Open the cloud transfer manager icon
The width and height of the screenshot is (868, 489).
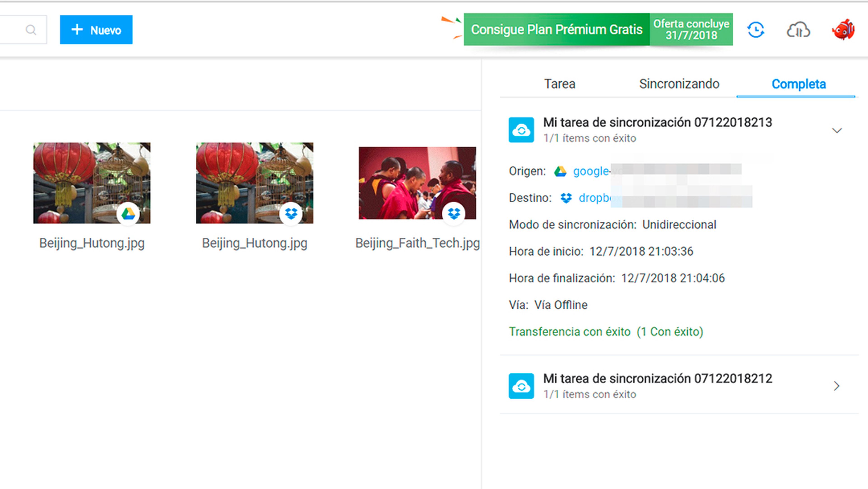coord(798,30)
